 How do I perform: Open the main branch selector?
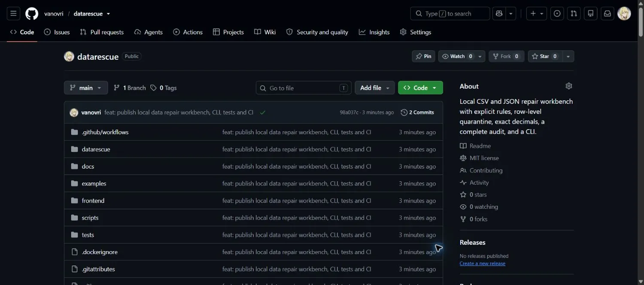pyautogui.click(x=86, y=88)
